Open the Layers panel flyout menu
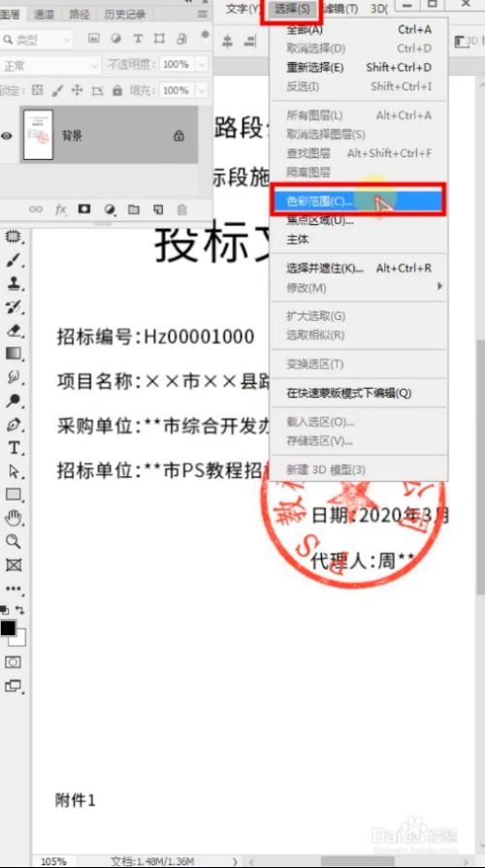The height and width of the screenshot is (868, 485). click(203, 15)
